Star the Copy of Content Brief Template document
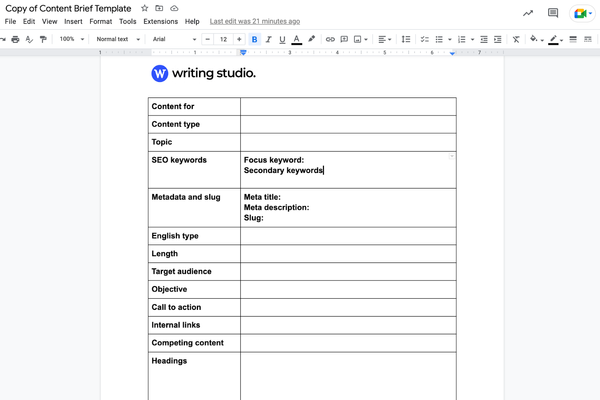The width and height of the screenshot is (600, 400). (144, 8)
